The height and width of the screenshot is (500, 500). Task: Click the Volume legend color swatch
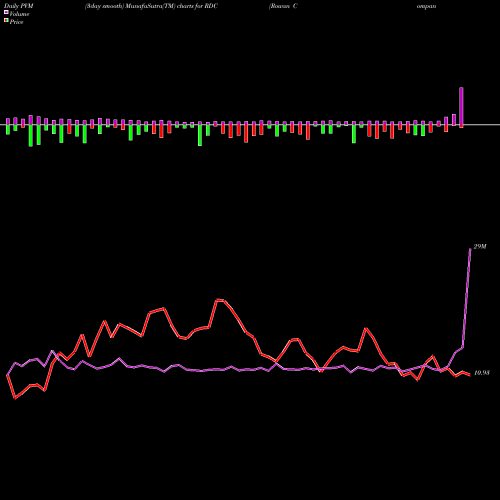coord(6,13)
